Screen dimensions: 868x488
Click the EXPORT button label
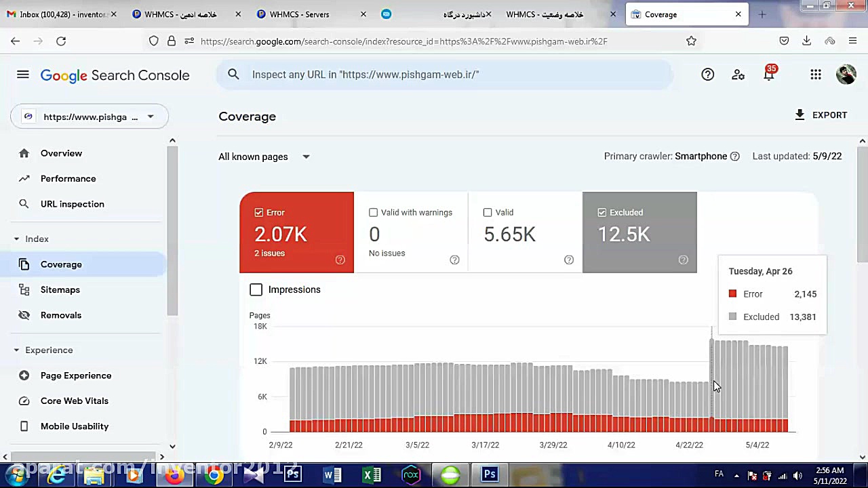(830, 115)
